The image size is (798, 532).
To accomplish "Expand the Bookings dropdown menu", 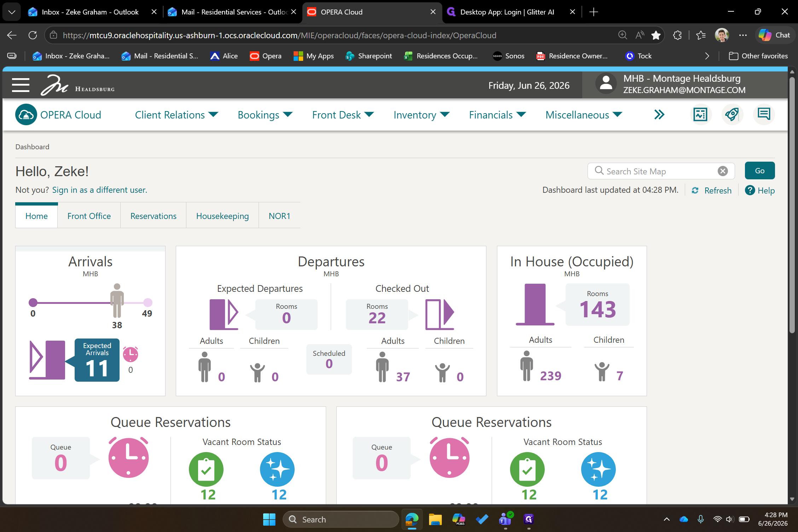I will (265, 115).
